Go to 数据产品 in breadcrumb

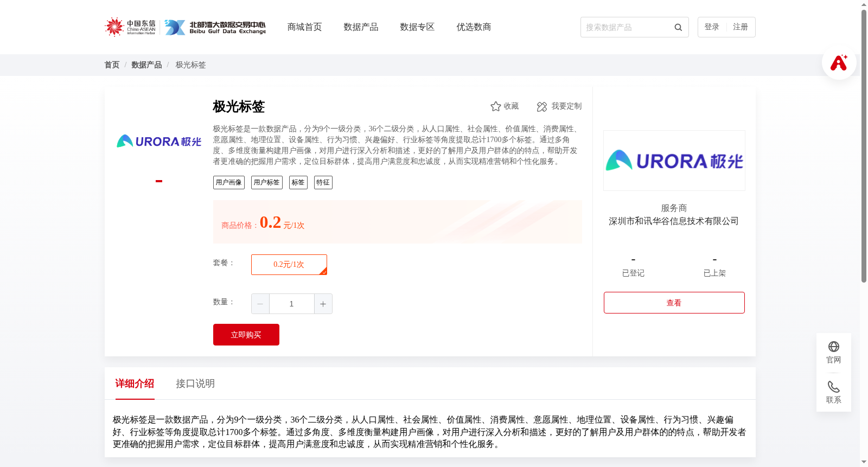click(x=146, y=65)
